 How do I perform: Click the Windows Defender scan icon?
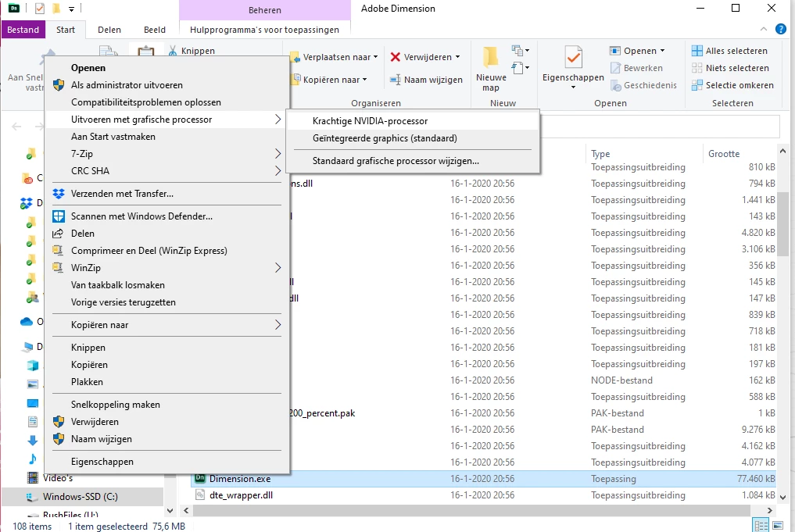click(59, 216)
